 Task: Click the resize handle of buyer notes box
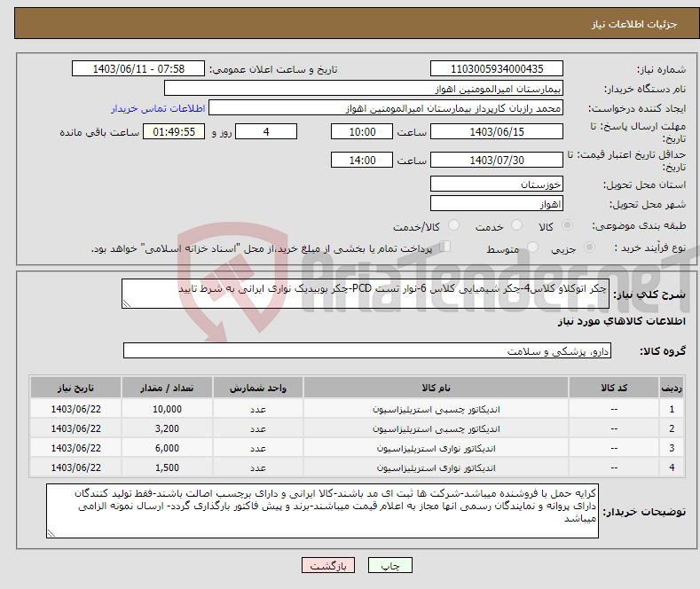[x=51, y=533]
